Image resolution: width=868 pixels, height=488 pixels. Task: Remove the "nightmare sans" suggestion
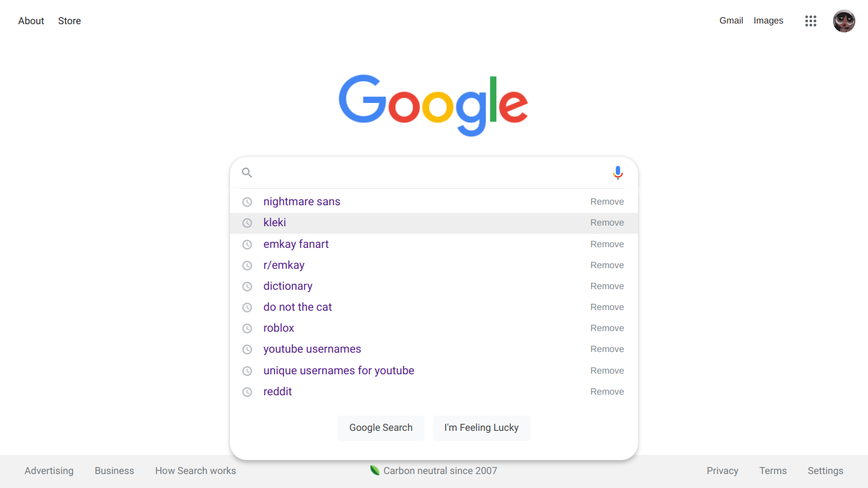point(607,201)
